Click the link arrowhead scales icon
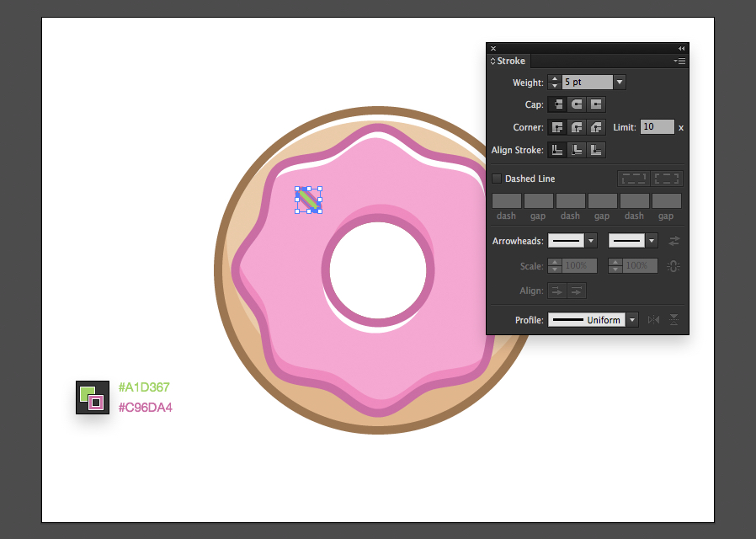Image resolution: width=756 pixels, height=539 pixels. coord(673,265)
